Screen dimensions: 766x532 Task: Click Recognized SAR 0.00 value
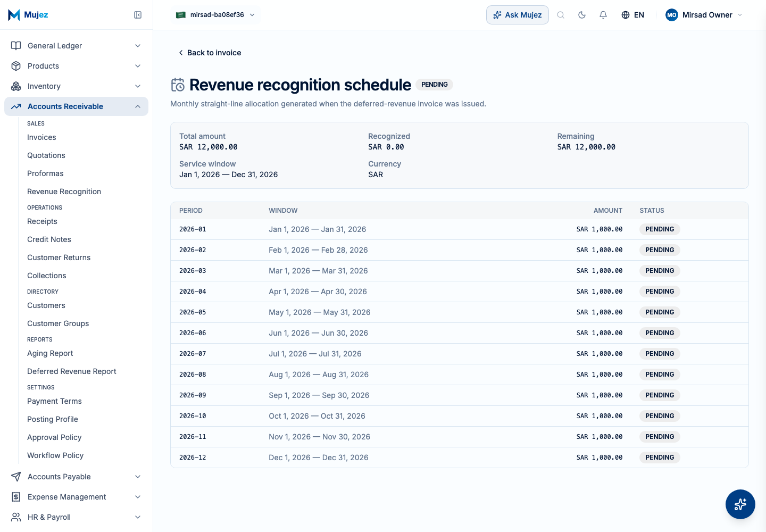(386, 147)
